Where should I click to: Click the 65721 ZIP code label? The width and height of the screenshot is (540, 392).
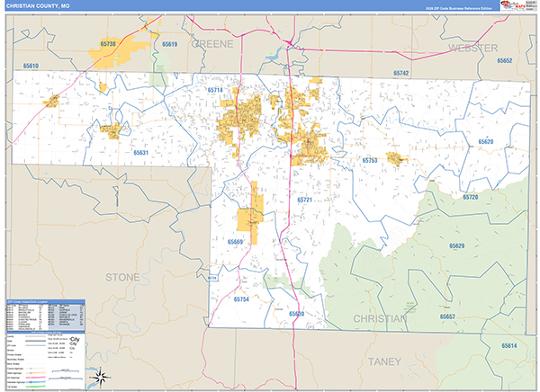click(x=304, y=200)
